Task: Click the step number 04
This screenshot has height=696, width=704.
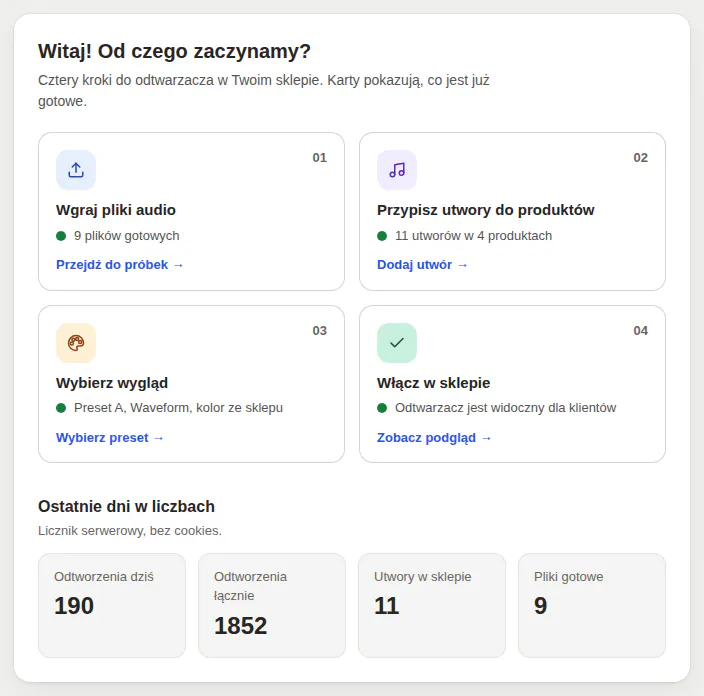Action: (641, 330)
